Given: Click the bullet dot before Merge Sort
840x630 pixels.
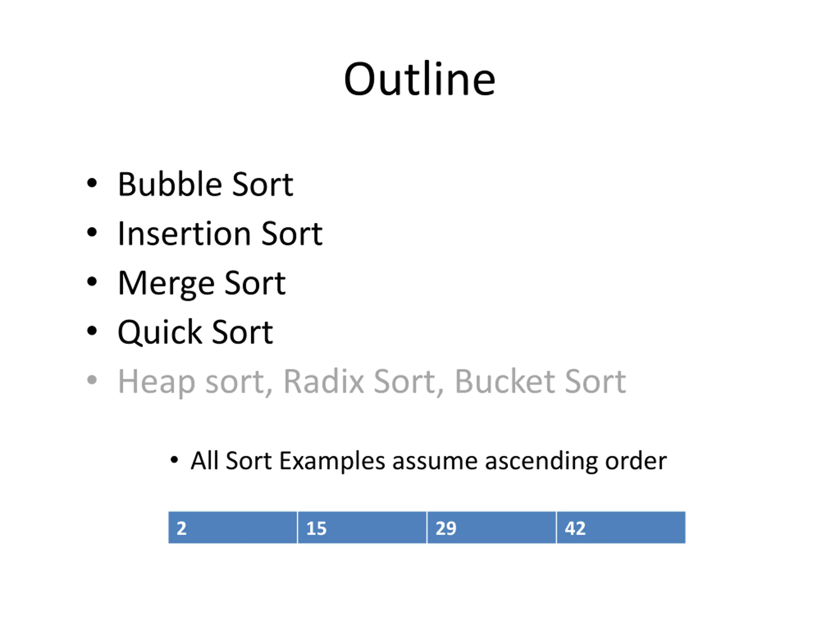Looking at the screenshot, I should [x=92, y=282].
